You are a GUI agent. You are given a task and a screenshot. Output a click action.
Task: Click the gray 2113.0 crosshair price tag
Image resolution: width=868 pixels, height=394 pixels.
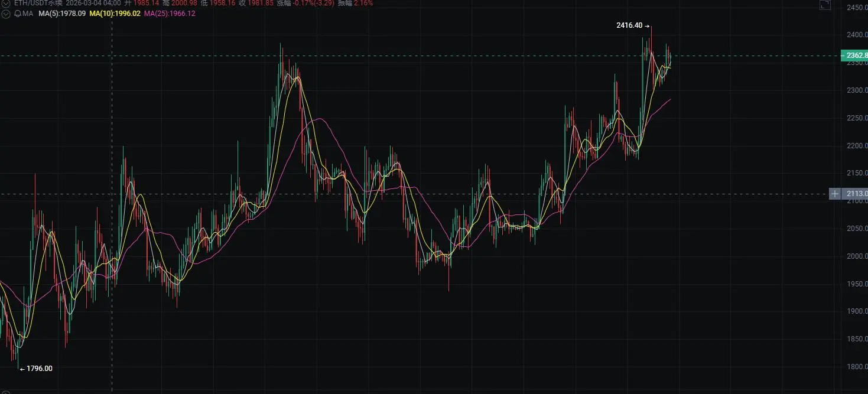854,194
